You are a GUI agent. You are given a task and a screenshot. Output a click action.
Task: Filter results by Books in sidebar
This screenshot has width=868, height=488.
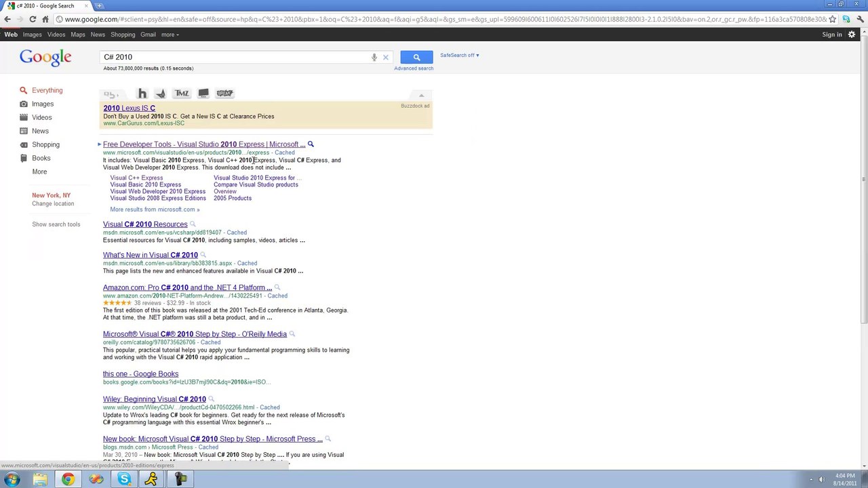41,159
